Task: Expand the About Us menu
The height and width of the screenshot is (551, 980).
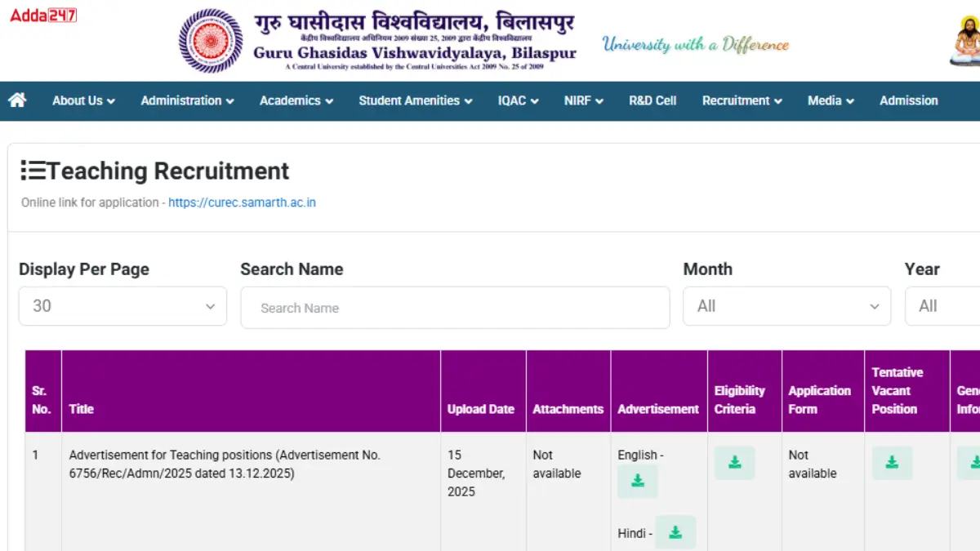Action: point(83,100)
